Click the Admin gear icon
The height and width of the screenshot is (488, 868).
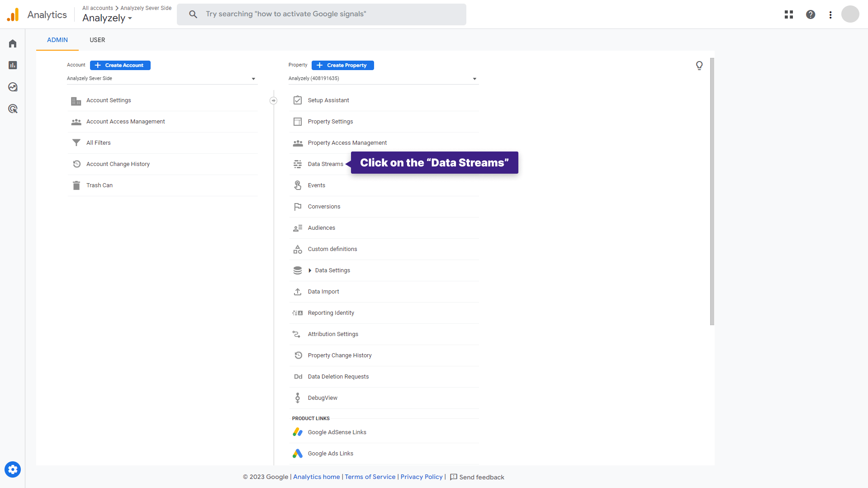click(13, 469)
